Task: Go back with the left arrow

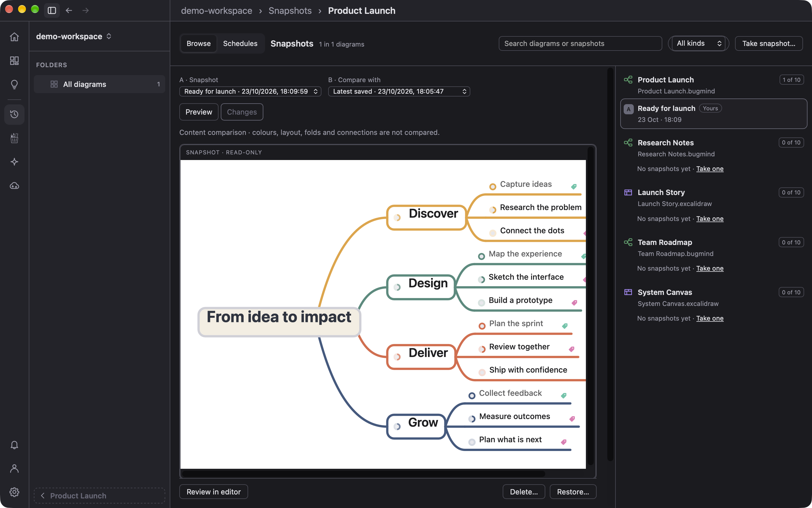Action: pyautogui.click(x=69, y=10)
